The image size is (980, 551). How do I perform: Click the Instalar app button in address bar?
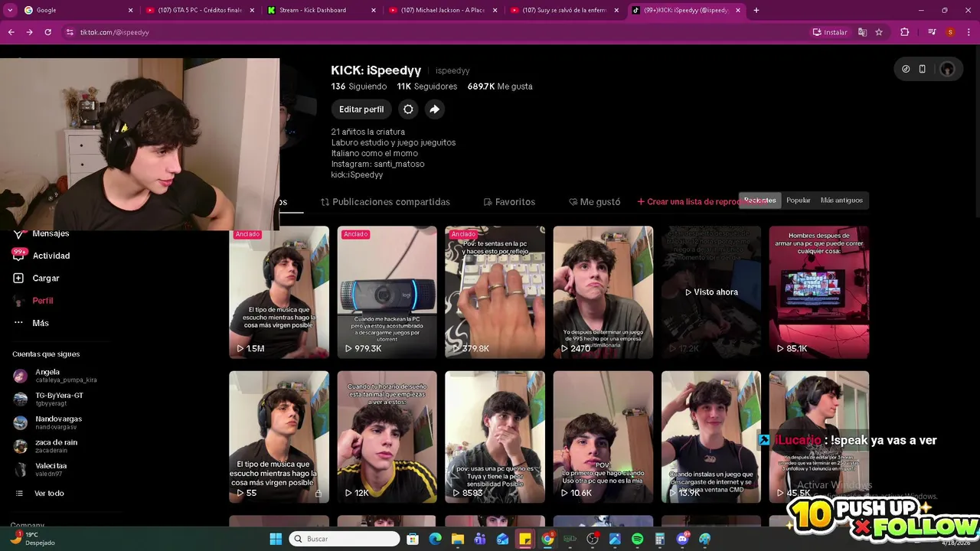pyautogui.click(x=830, y=32)
